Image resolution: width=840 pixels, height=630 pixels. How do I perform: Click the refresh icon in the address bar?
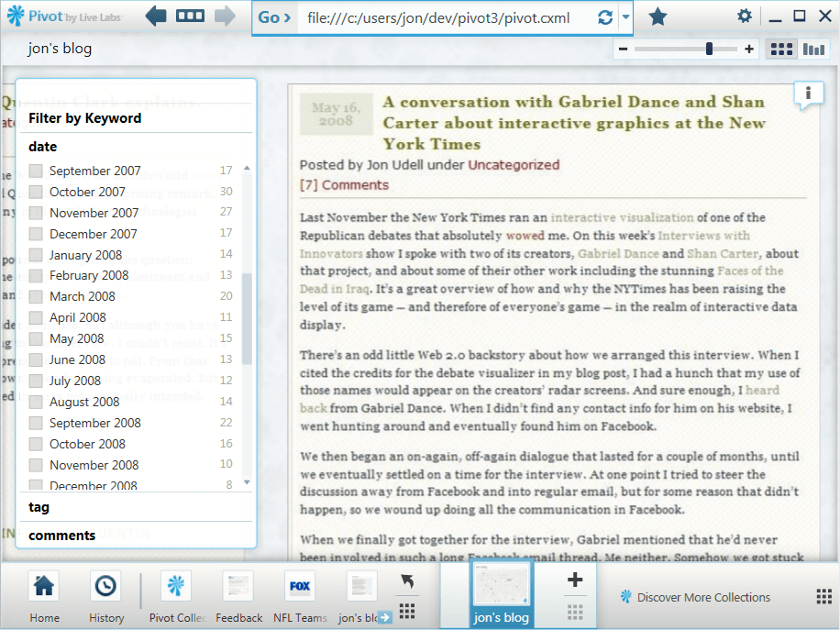[605, 17]
